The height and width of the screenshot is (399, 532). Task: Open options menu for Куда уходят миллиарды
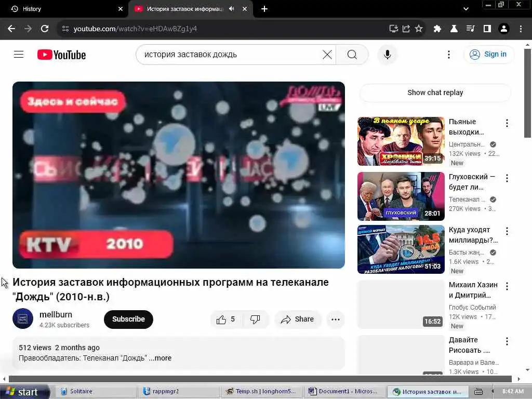click(507, 231)
